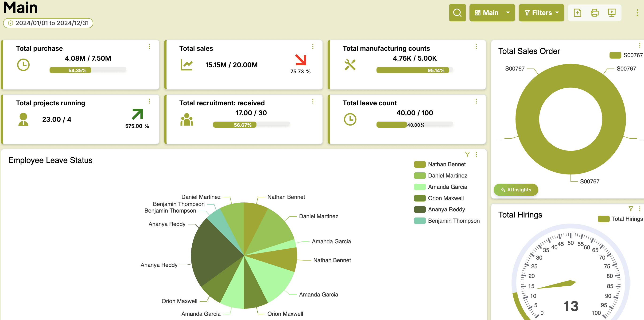Open the Total recruitment card options menu
Image resolution: width=644 pixels, height=320 pixels.
point(313,101)
